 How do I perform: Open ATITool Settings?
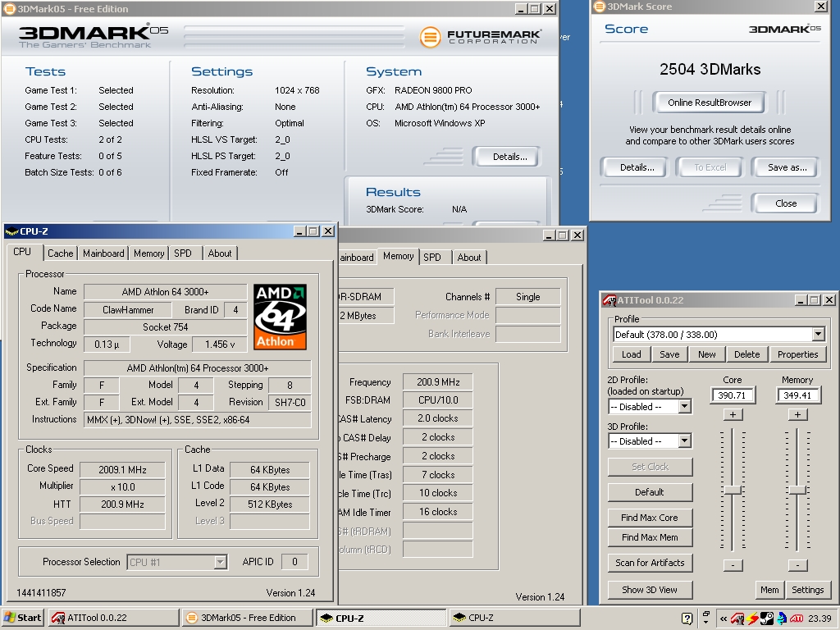(807, 590)
